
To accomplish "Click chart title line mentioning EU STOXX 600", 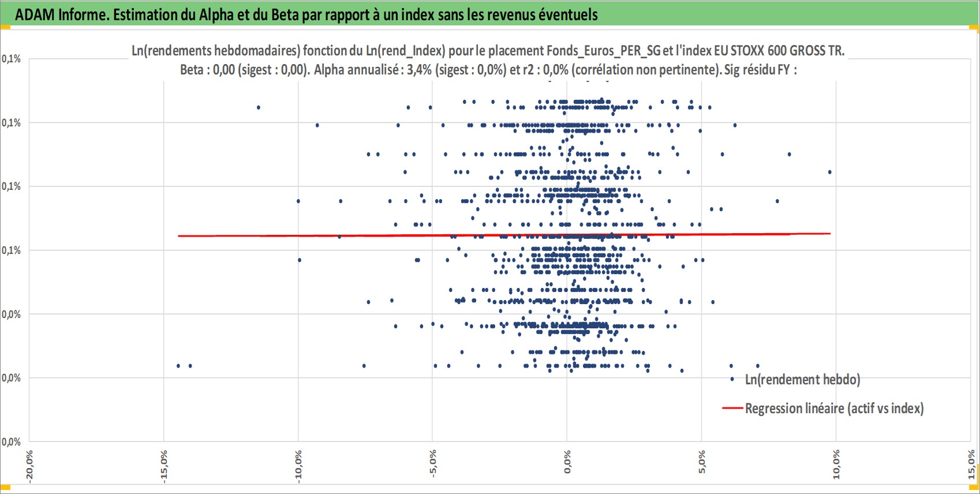I will (x=488, y=51).
